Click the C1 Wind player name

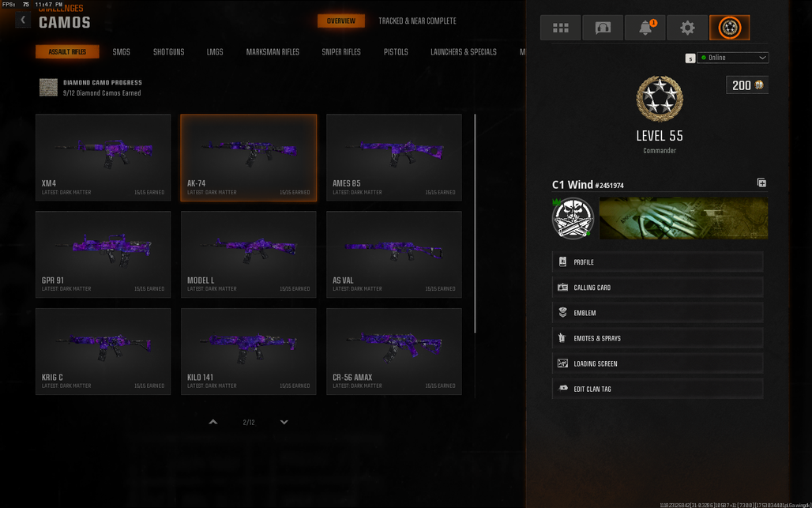coord(572,184)
